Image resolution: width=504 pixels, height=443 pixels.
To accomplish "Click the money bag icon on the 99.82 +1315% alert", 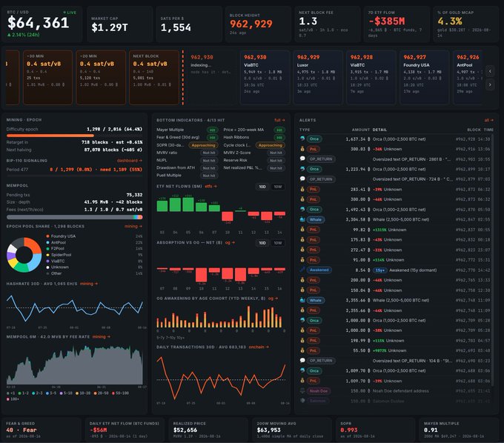I will pyautogui.click(x=302, y=230).
